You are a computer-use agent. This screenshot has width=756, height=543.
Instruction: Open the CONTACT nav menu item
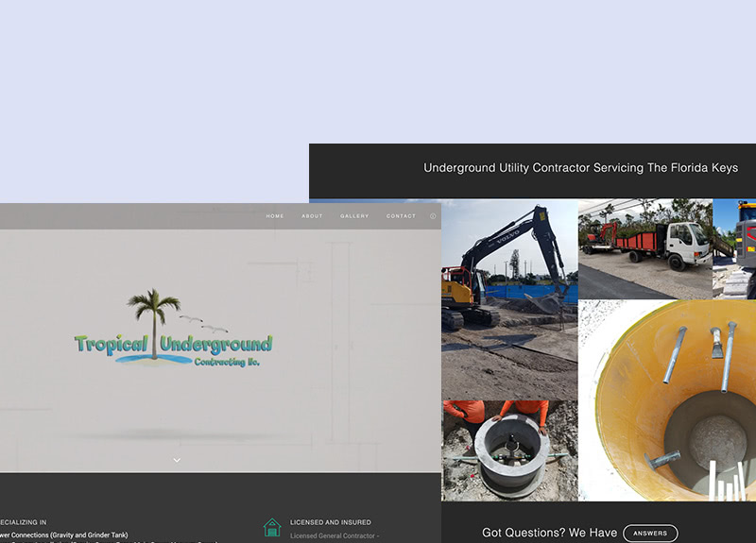click(401, 216)
